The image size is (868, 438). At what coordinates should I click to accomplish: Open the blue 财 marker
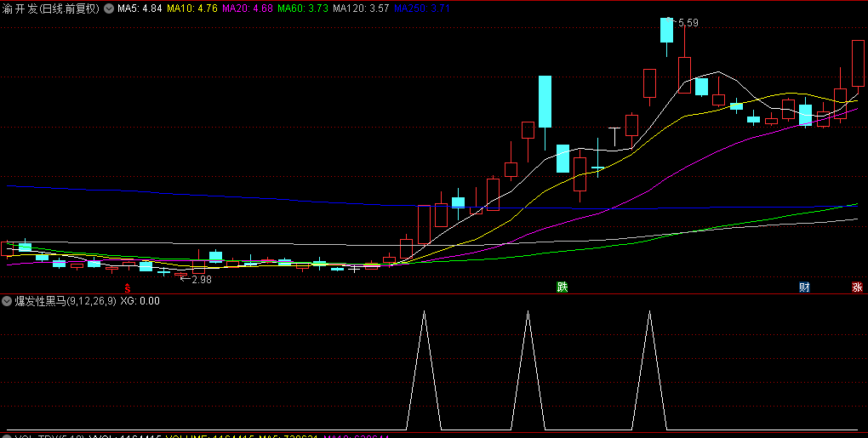click(x=804, y=287)
